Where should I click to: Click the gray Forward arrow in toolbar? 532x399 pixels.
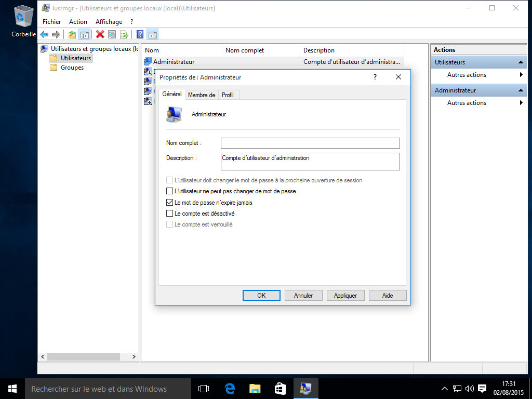56,34
